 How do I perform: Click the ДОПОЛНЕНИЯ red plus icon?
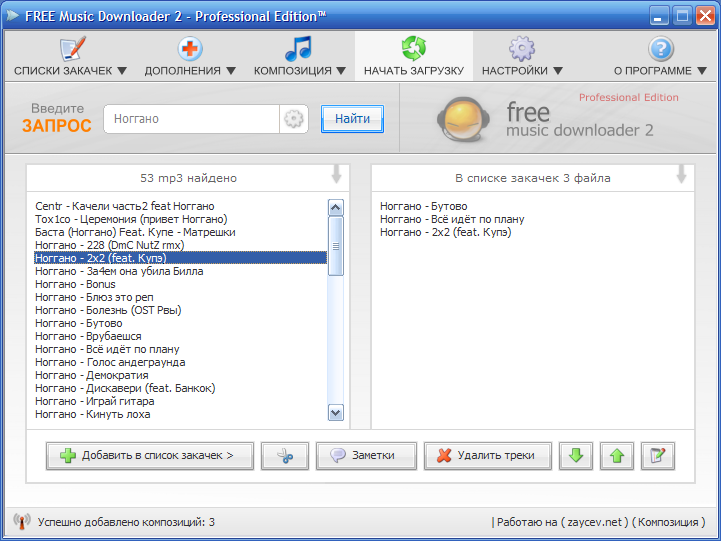190,48
